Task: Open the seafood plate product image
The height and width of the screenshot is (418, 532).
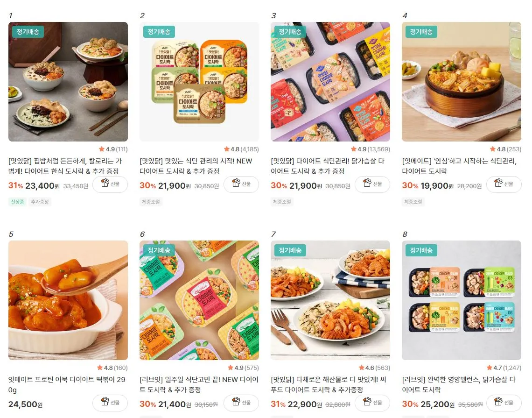Action: (x=330, y=300)
